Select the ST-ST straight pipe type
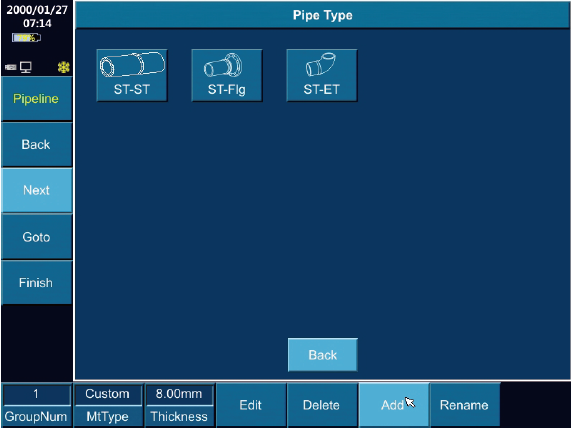The width and height of the screenshot is (571, 428). [x=132, y=75]
